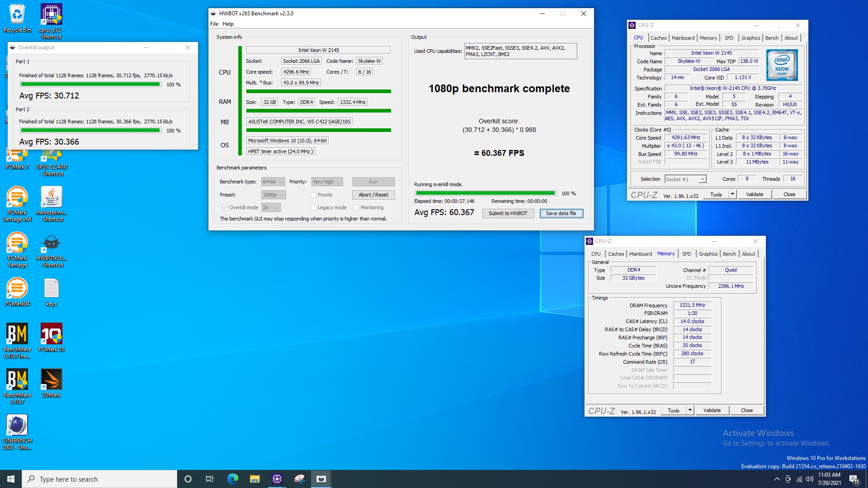Screen dimensions: 868x488
Task: Open Task View on the taskbar
Action: coord(210,479)
